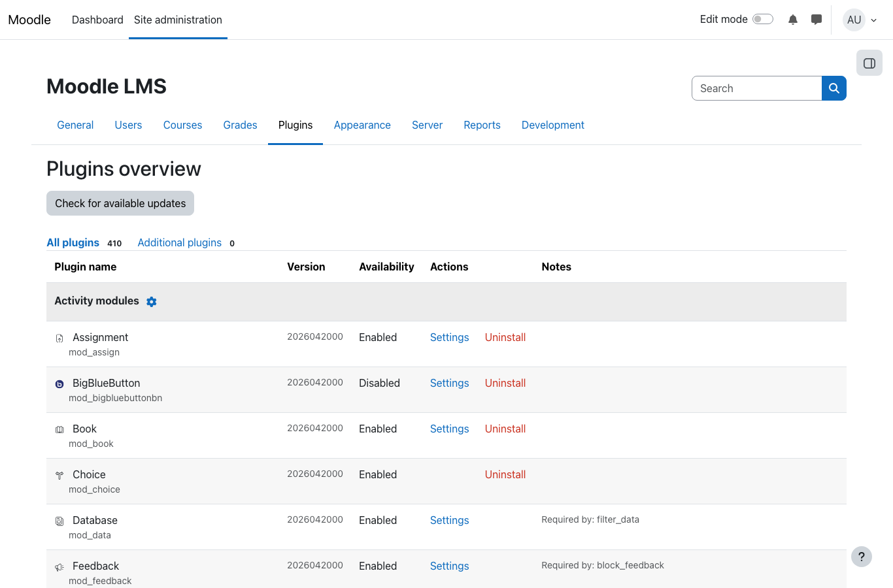This screenshot has height=588, width=893.
Task: Open the Server tab
Action: 427,125
